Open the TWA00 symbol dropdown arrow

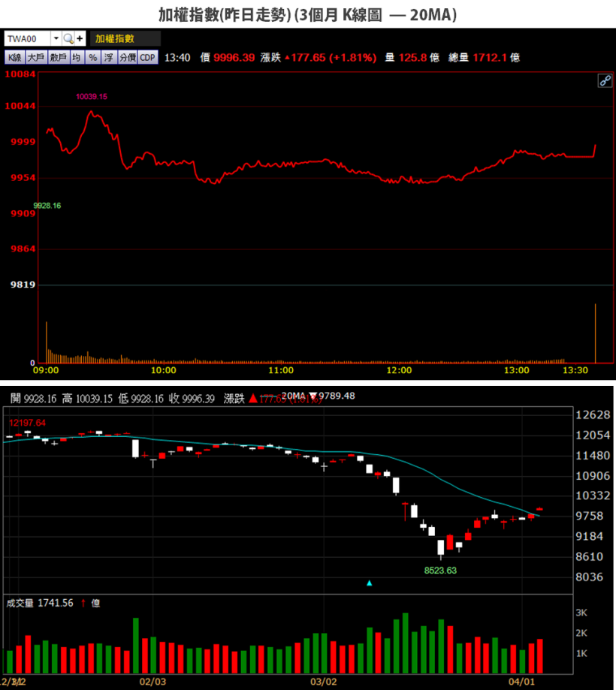point(56,39)
